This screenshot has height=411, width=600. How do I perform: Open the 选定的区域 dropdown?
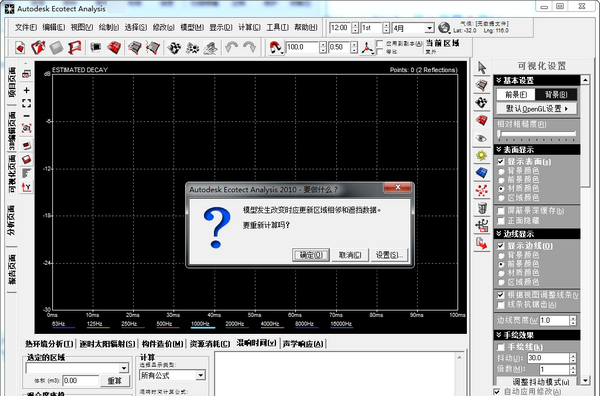pyautogui.click(x=124, y=368)
